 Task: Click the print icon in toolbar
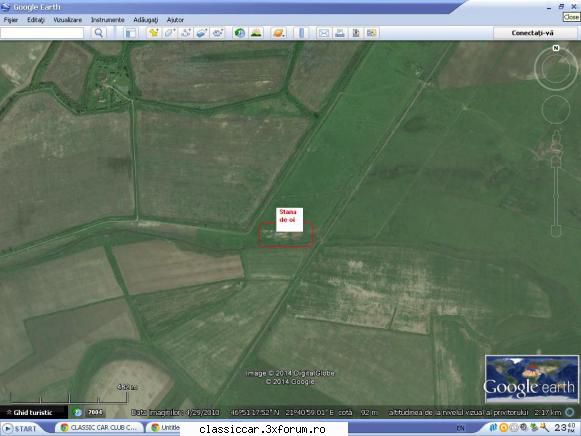click(x=339, y=33)
